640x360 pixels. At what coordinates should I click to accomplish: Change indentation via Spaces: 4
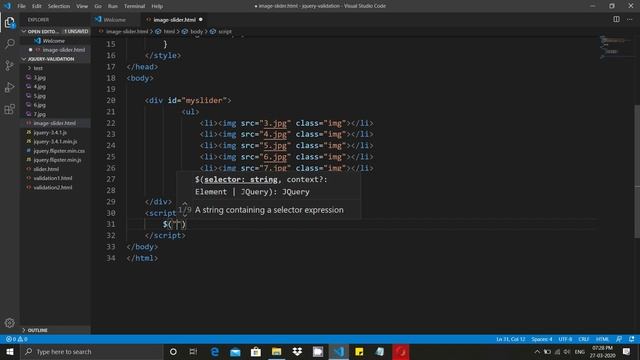[542, 339]
